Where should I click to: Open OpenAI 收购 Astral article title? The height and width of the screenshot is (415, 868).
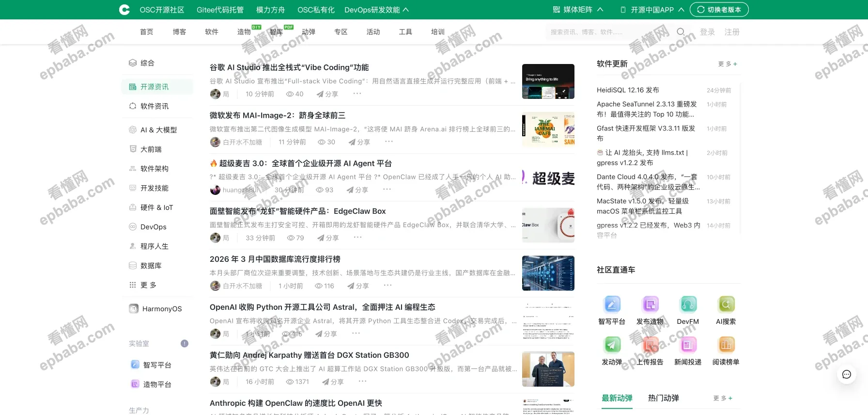(323, 307)
